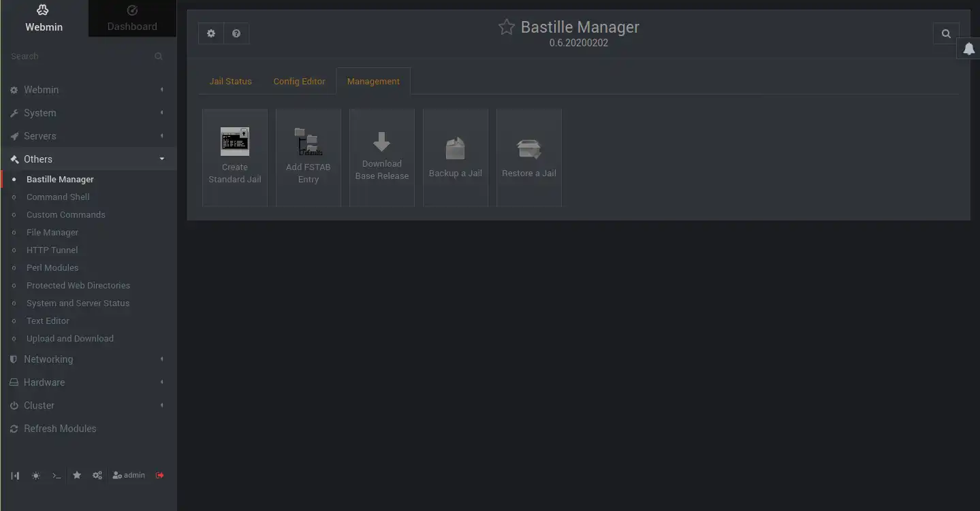Select the Management tab
Screen dimensions: 980x511
(373, 81)
